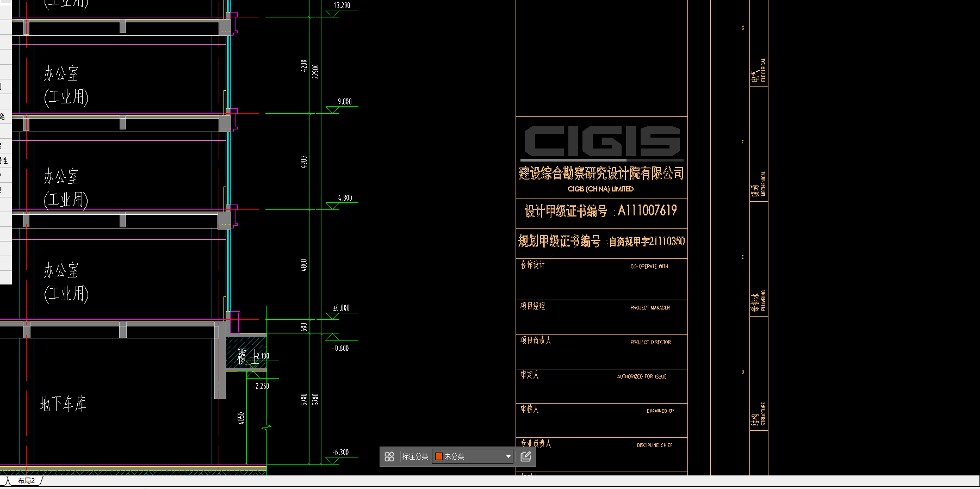Select the company name 建设综合勘察研究设计院有限公司

coord(601,174)
